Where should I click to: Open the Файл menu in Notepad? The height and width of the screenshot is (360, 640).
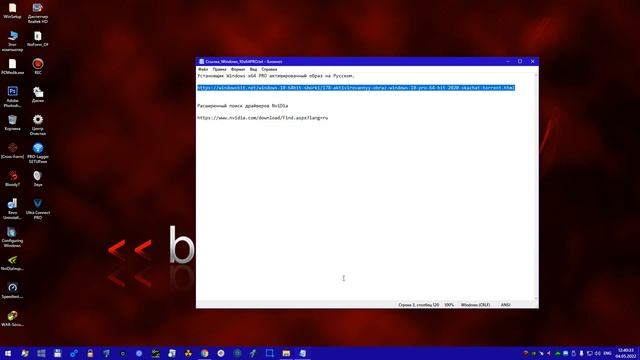tap(203, 69)
